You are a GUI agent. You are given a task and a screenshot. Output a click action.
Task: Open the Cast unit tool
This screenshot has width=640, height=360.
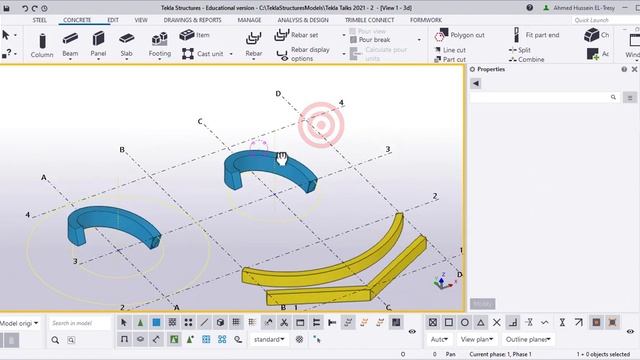tap(203, 53)
